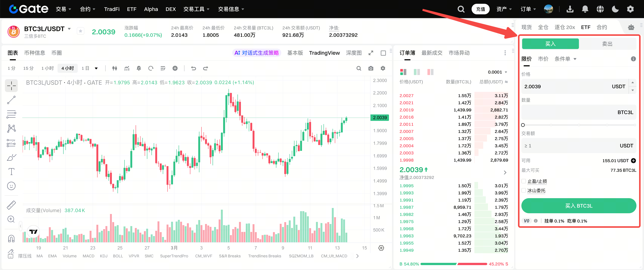Click the undo arrow in chart toolbar
Screen dimensions: 644x270
point(194,68)
